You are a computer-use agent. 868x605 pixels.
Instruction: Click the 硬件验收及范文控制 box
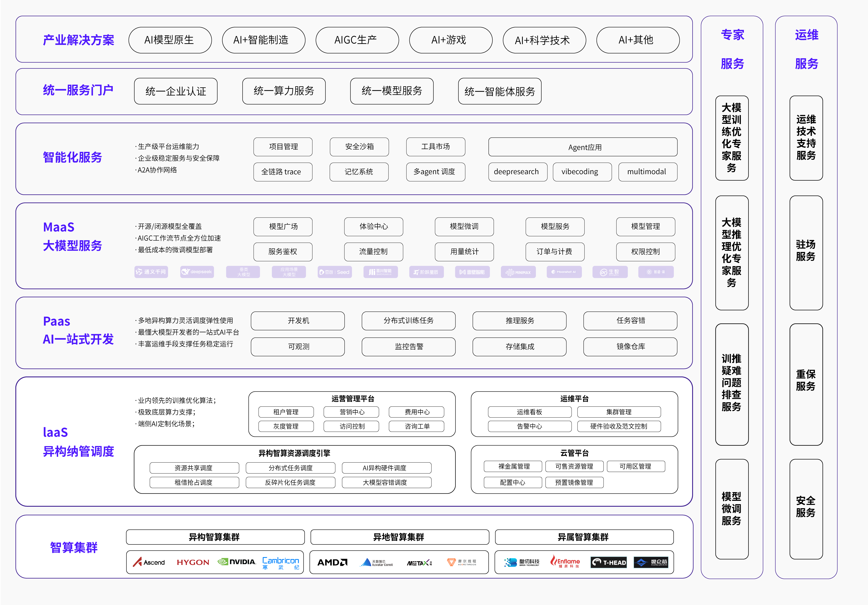pyautogui.click(x=619, y=426)
